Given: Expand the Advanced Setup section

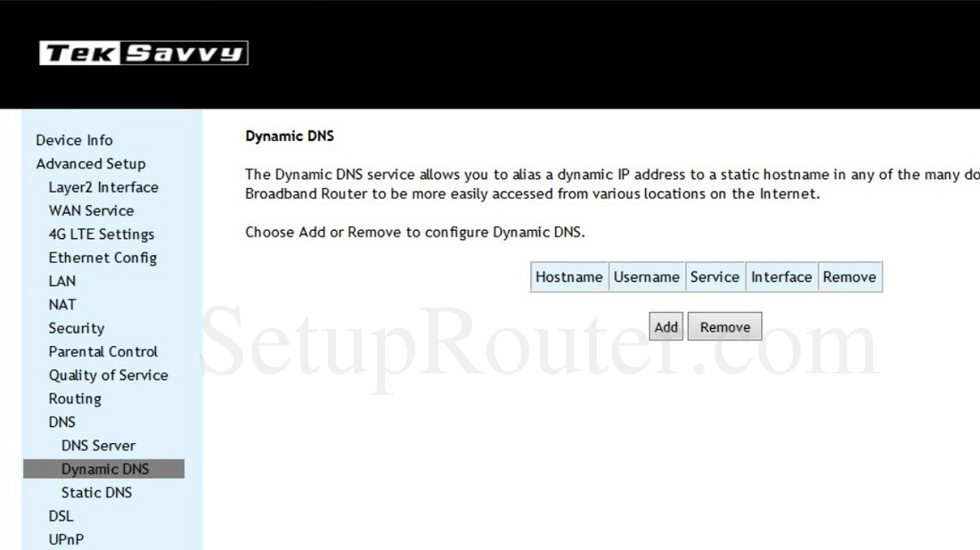Looking at the screenshot, I should point(90,164).
